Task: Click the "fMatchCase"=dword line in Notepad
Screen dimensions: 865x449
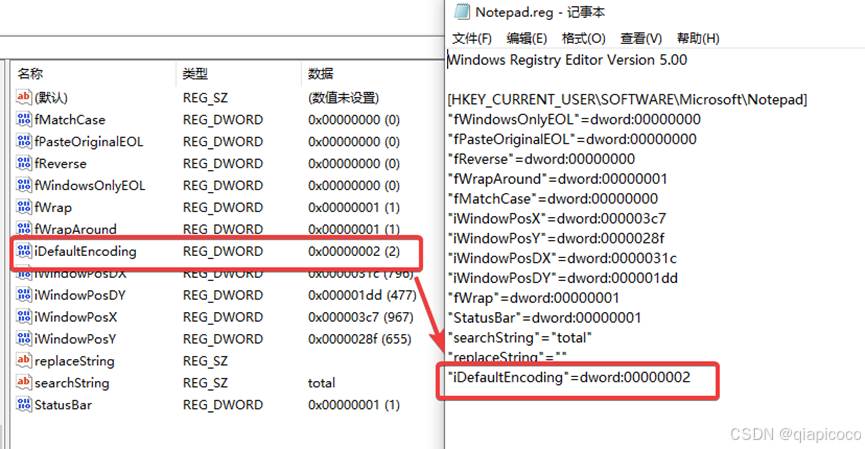Action: tap(553, 199)
